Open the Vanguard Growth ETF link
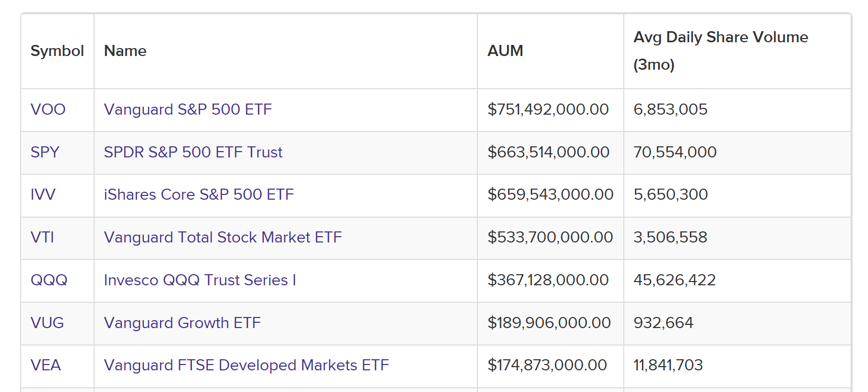This screenshot has width=868, height=392. 182,323
